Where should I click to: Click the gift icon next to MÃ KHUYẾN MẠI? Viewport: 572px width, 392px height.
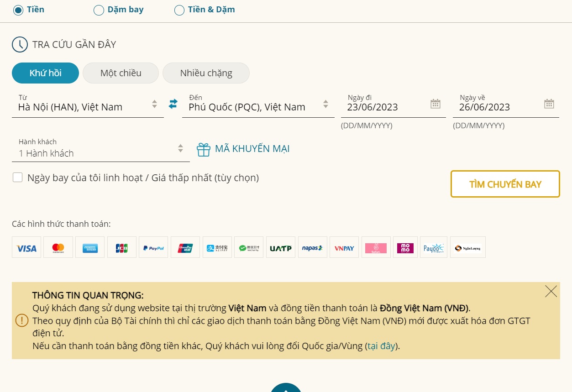point(203,149)
